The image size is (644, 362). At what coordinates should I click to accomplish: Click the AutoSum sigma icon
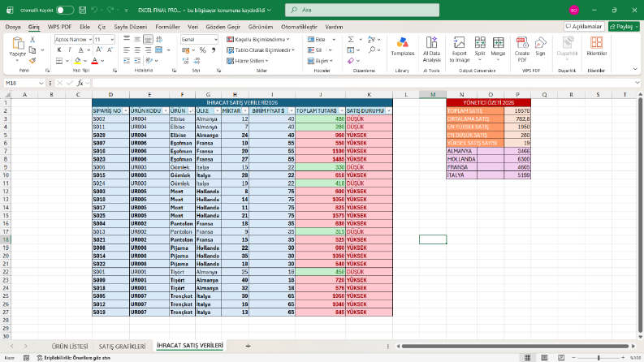(351, 40)
